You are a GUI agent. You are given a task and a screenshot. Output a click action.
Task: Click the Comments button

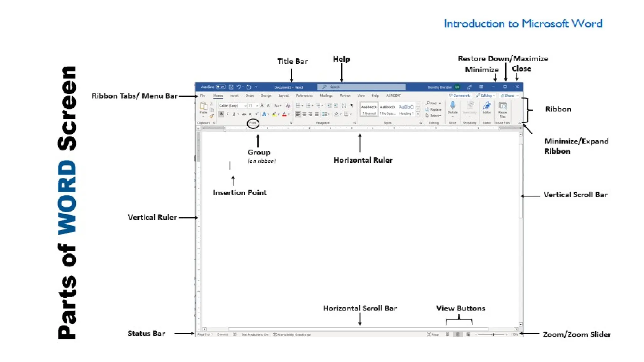coord(460,96)
